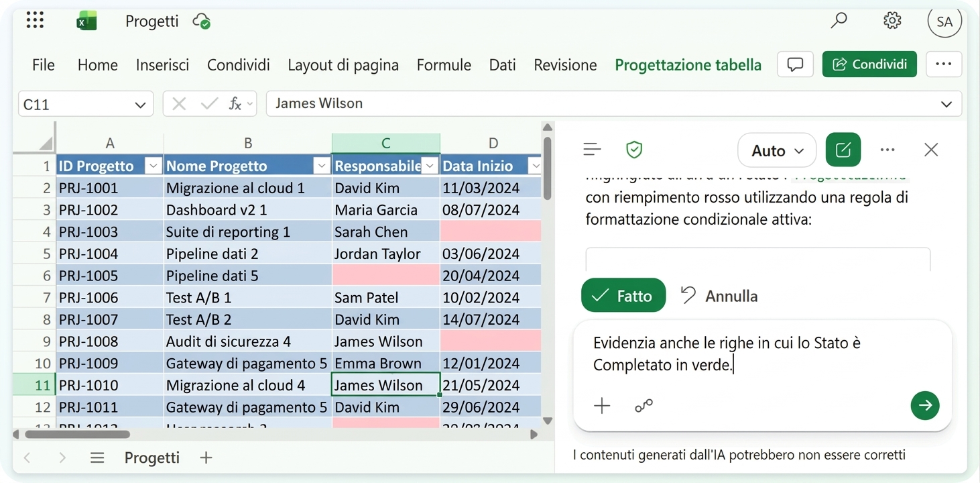Click the plus attach icon in prompt box

click(x=602, y=405)
